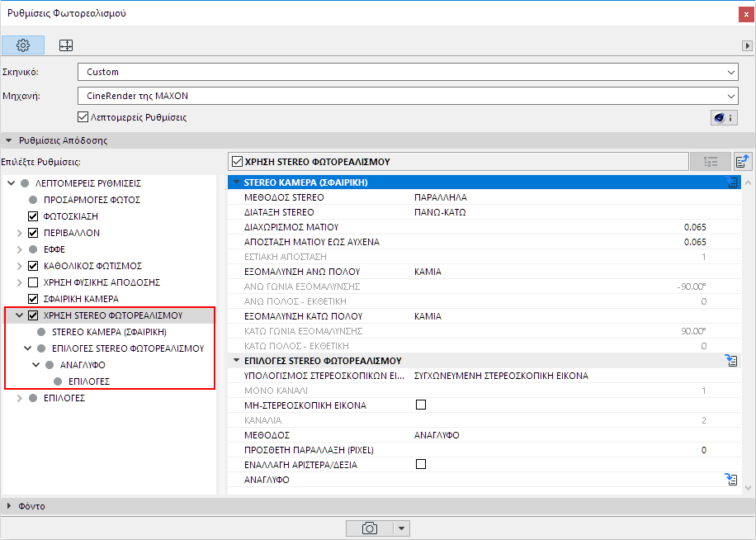Collapse the Ρυθμίσεις Απόδοσης panel
756x540 pixels.
pos(9,140)
